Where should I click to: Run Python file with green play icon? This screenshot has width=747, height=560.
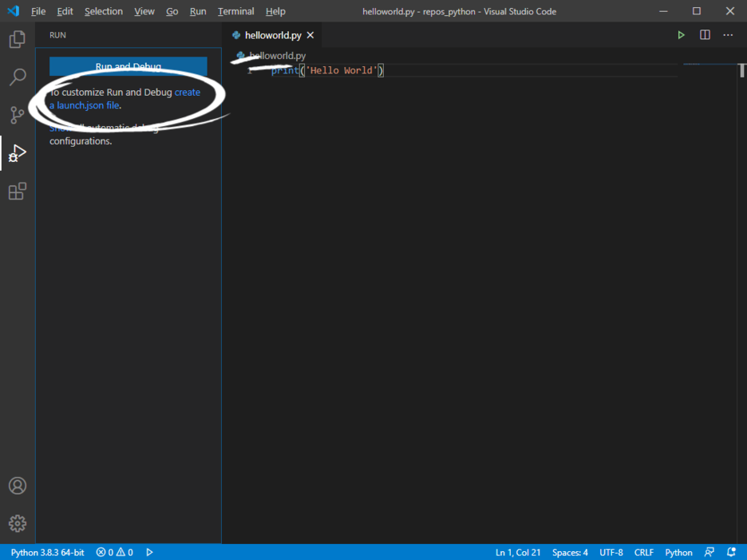[681, 35]
